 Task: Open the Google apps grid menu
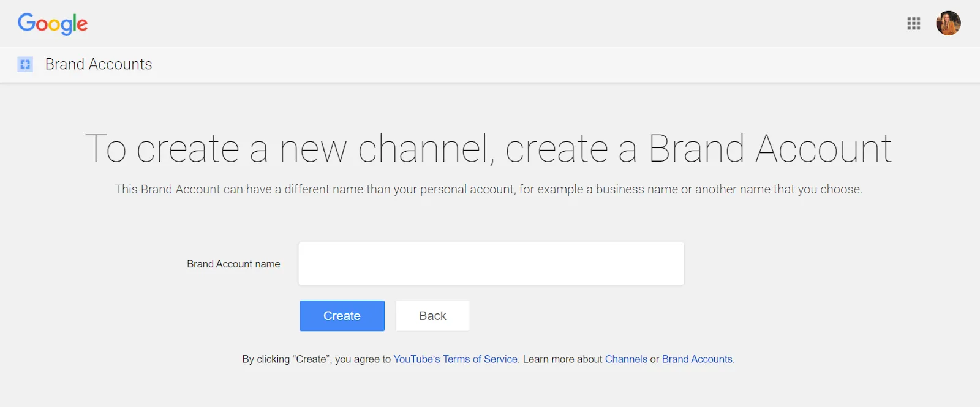(x=914, y=23)
